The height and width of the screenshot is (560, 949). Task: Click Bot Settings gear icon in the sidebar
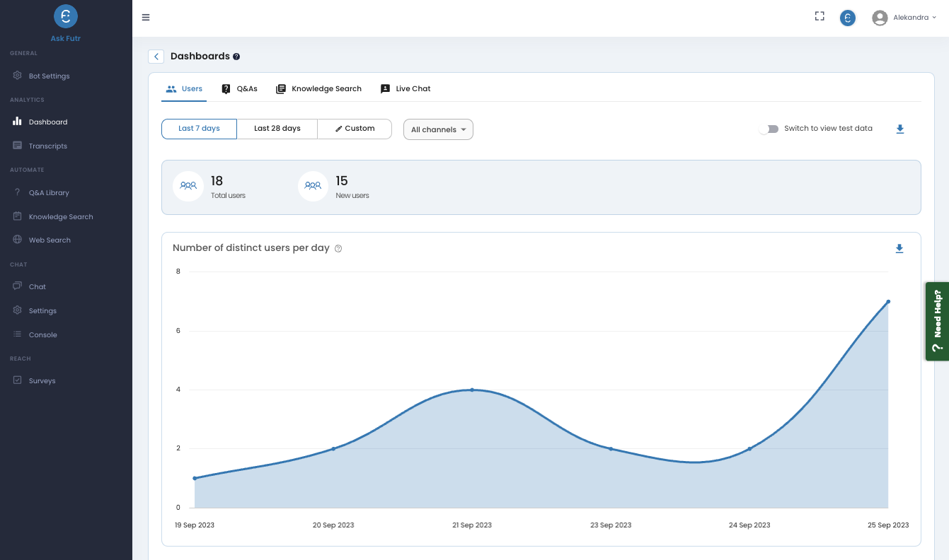(x=18, y=76)
